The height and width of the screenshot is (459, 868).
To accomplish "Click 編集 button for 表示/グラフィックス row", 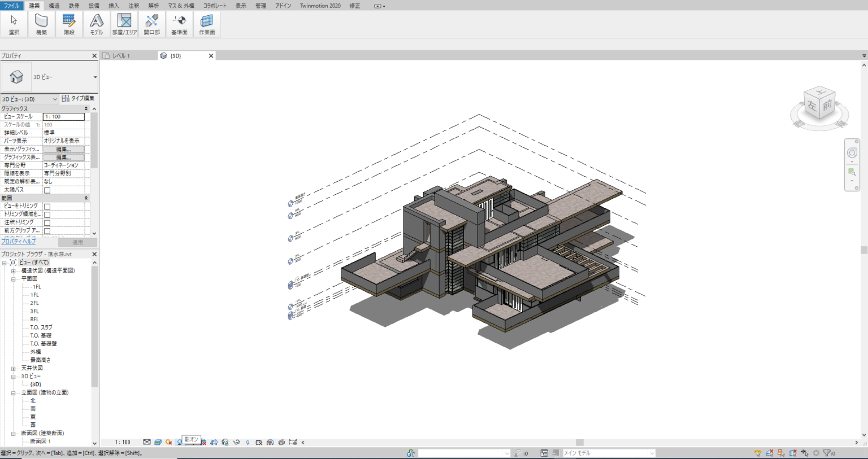I will [x=64, y=149].
